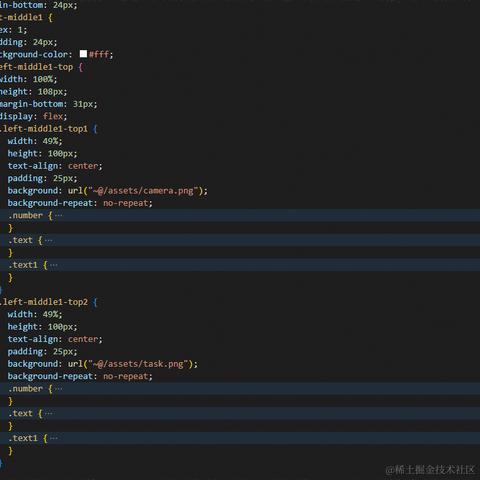Click the display flex value
The height and width of the screenshot is (480, 480).
coord(53,116)
